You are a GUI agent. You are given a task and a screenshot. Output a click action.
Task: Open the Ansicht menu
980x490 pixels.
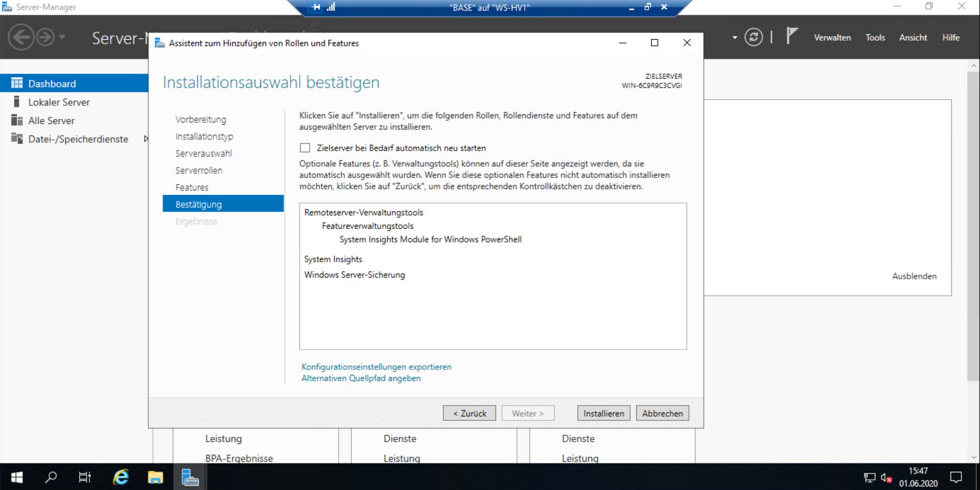click(913, 37)
